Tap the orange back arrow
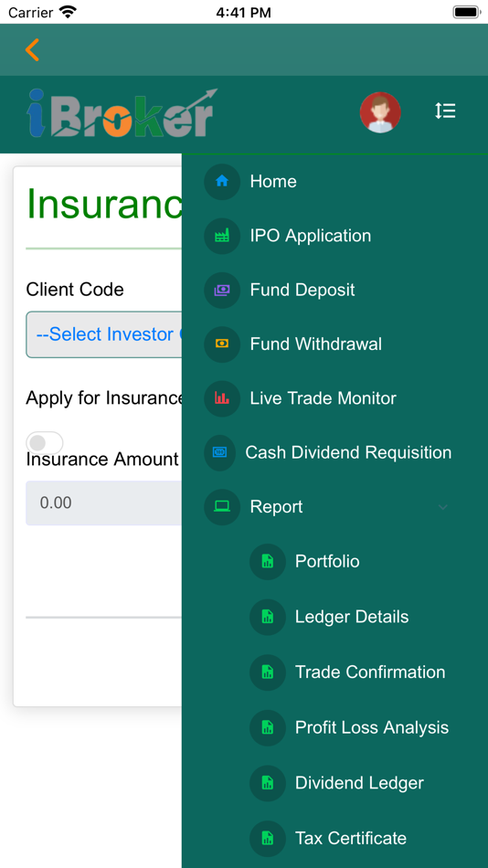The height and width of the screenshot is (868, 488). pyautogui.click(x=32, y=50)
